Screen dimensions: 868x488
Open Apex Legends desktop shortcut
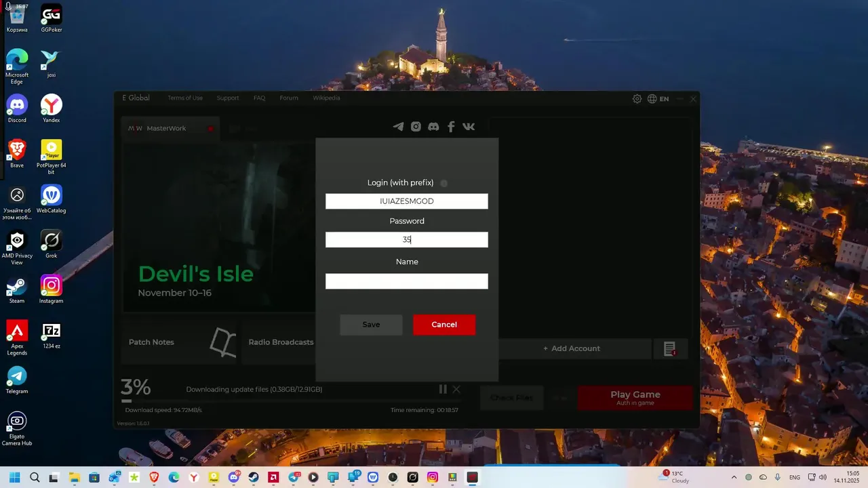tap(17, 338)
